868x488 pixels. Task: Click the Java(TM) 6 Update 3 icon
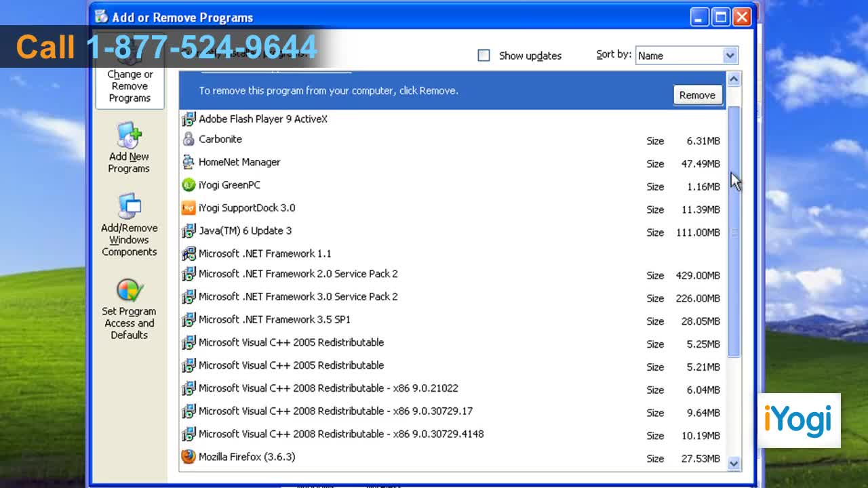(x=189, y=231)
